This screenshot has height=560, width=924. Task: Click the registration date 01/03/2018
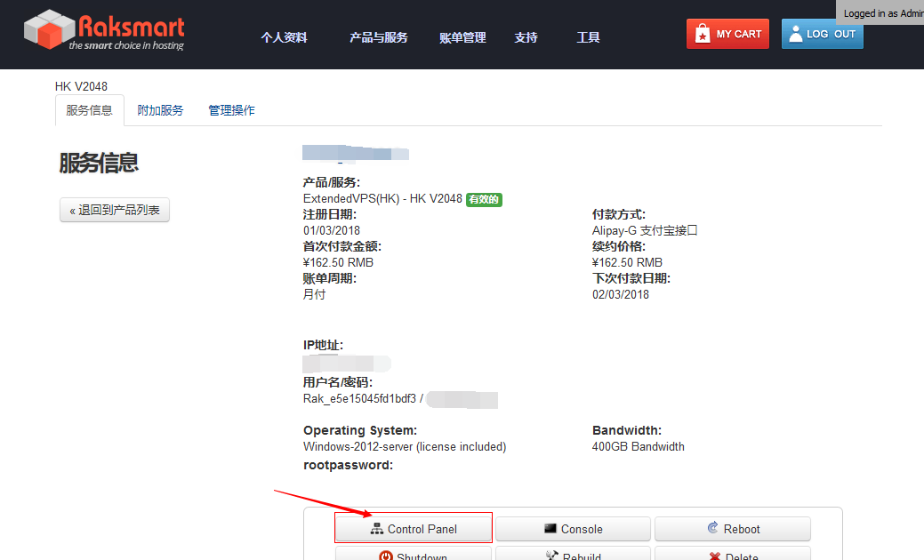tap(331, 231)
